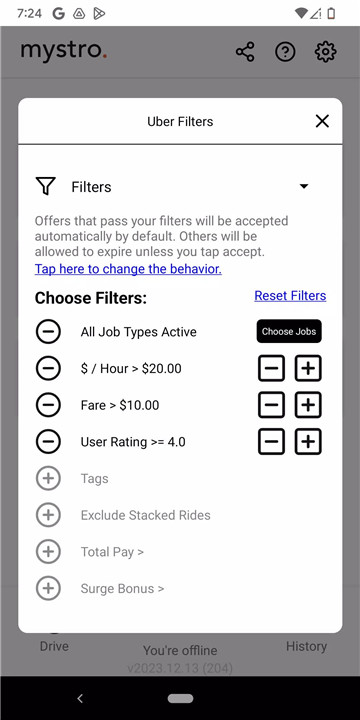Increase the $ / Hour value
This screenshot has height=720, width=360.
coord(308,368)
